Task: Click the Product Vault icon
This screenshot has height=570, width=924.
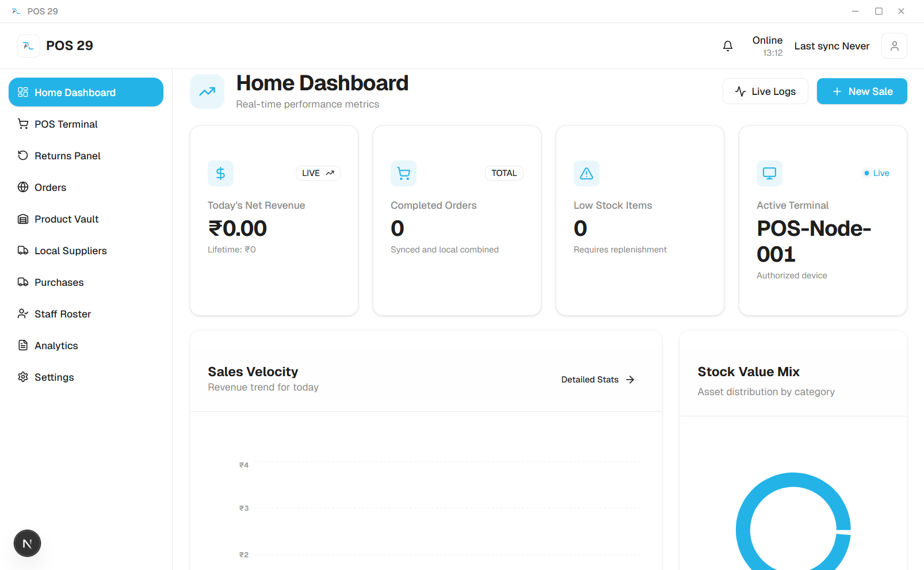Action: 23,219
